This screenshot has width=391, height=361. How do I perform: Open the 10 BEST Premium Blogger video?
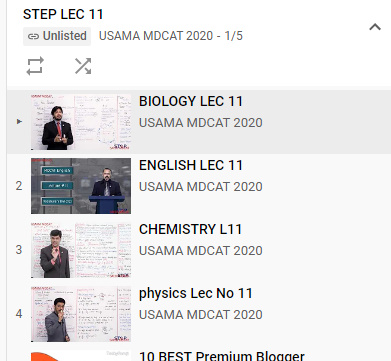coord(222,356)
